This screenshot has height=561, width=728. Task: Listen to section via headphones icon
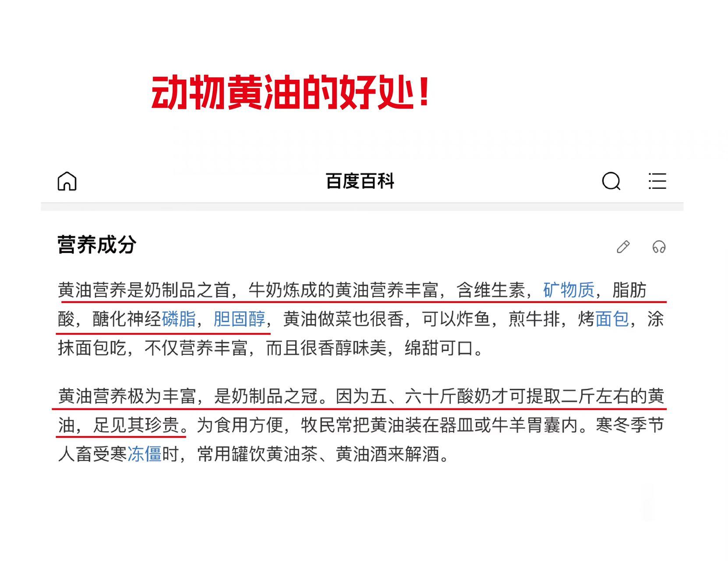pyautogui.click(x=659, y=247)
